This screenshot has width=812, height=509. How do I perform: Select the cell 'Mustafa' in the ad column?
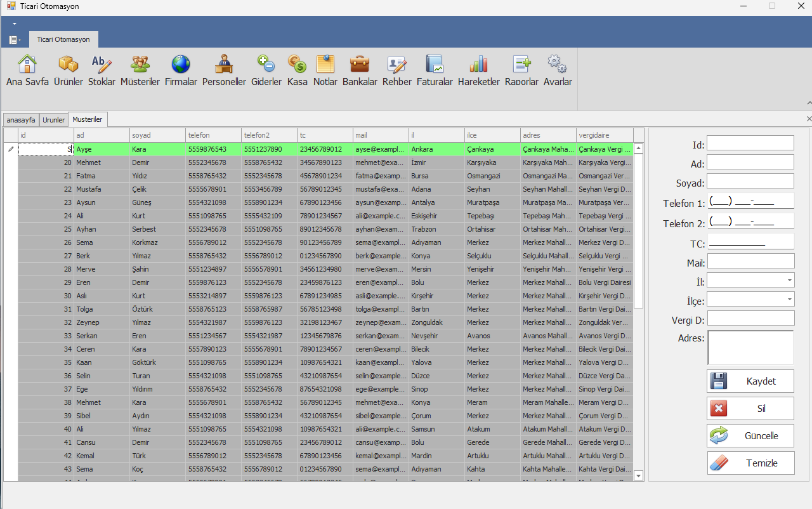click(101, 189)
